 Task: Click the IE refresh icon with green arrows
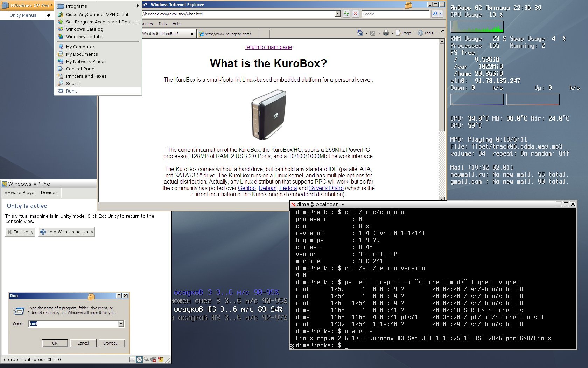[x=346, y=14]
